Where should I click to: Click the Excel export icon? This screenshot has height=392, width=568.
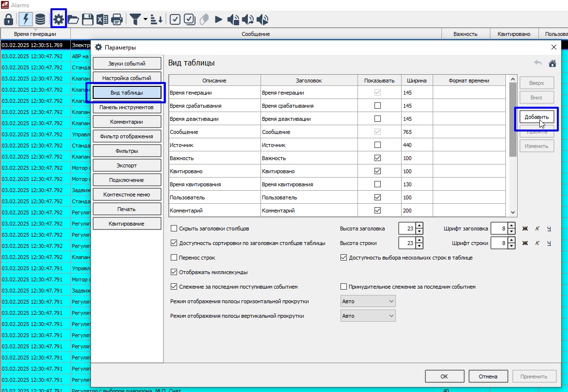pos(102,19)
